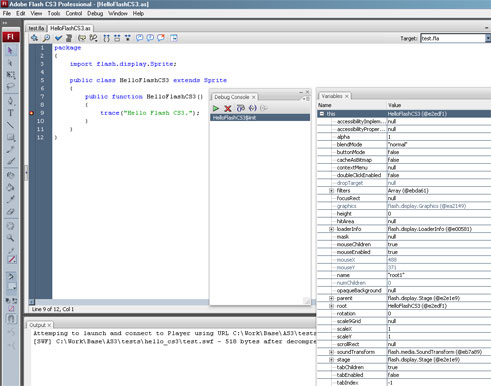Viewport: 491px width, 386px height.
Task: Open the Debug Console panel options menu
Action: tap(306, 99)
